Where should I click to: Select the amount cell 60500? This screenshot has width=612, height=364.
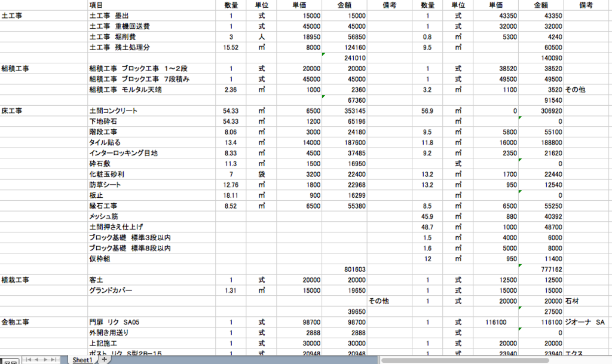point(541,48)
